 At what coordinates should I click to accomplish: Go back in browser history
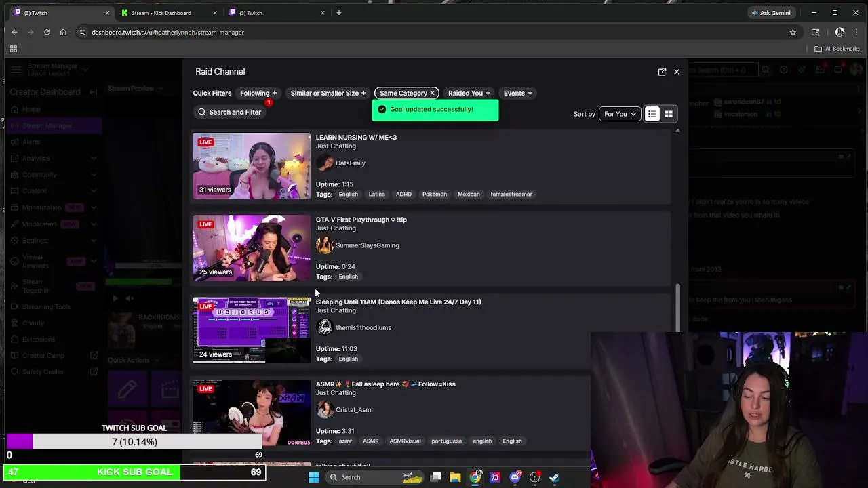[14, 32]
